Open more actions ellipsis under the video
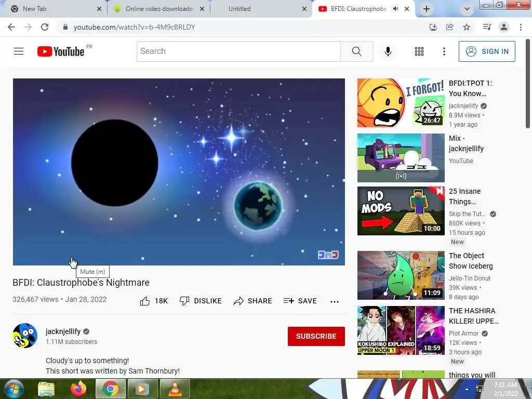532x399 pixels. (335, 302)
